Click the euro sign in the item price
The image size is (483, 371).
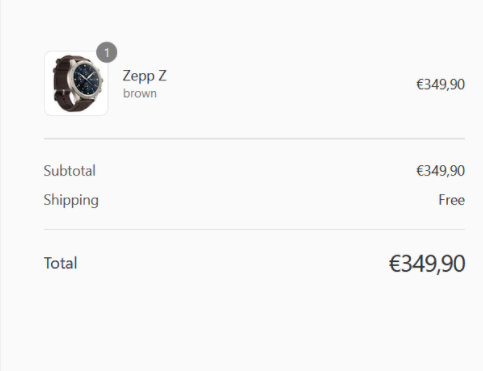[420, 84]
